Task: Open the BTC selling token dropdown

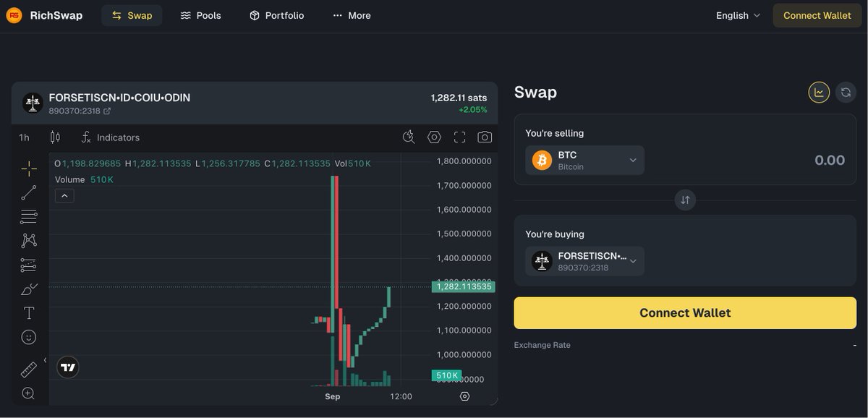Action: point(585,160)
